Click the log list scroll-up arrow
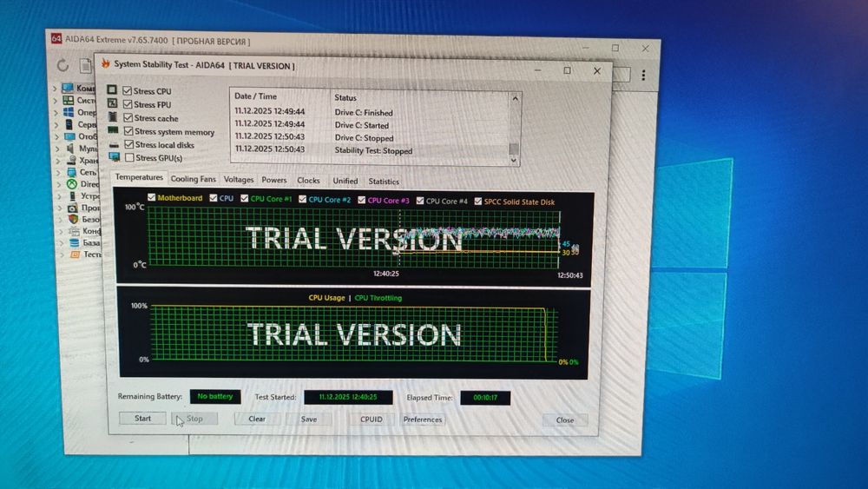868x489 pixels. coord(515,98)
